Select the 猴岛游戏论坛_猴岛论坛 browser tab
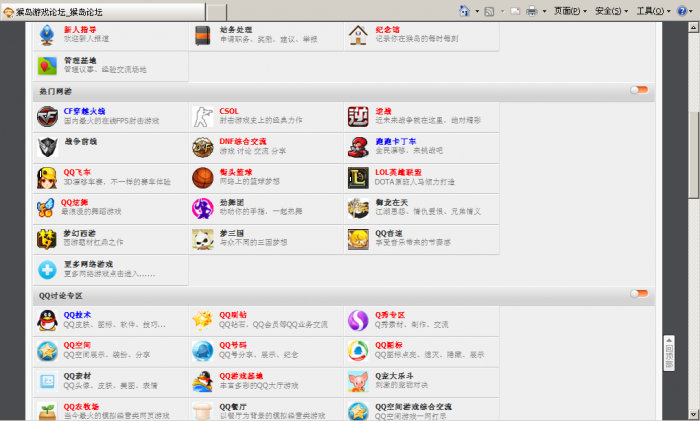The image size is (700, 421). tap(103, 12)
